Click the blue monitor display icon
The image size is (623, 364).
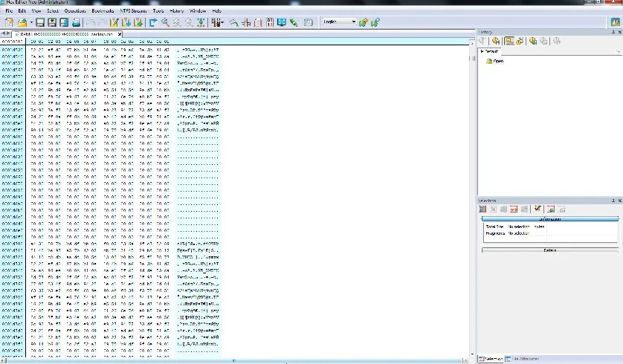point(282,22)
